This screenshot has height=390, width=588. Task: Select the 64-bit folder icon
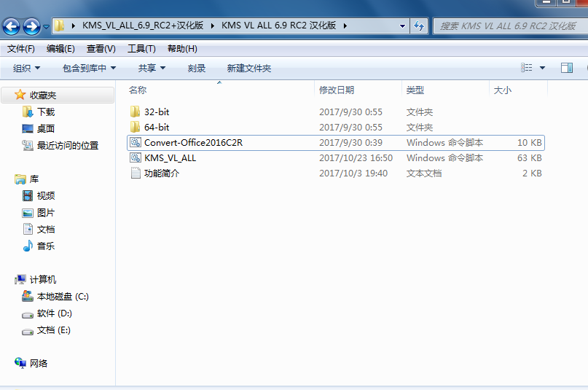tap(135, 127)
